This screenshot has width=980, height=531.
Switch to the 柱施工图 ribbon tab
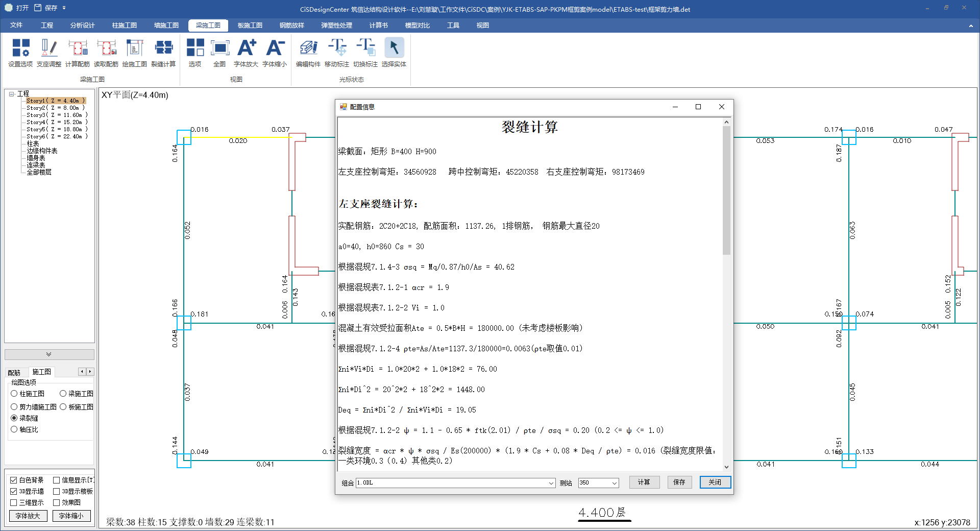click(x=124, y=25)
